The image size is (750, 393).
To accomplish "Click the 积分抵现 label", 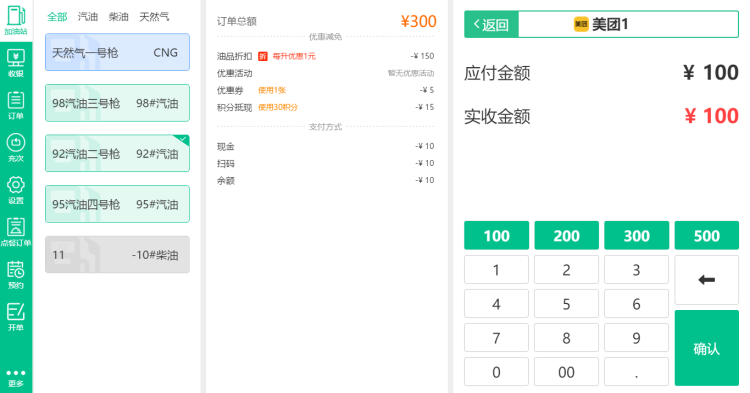I will tap(234, 107).
